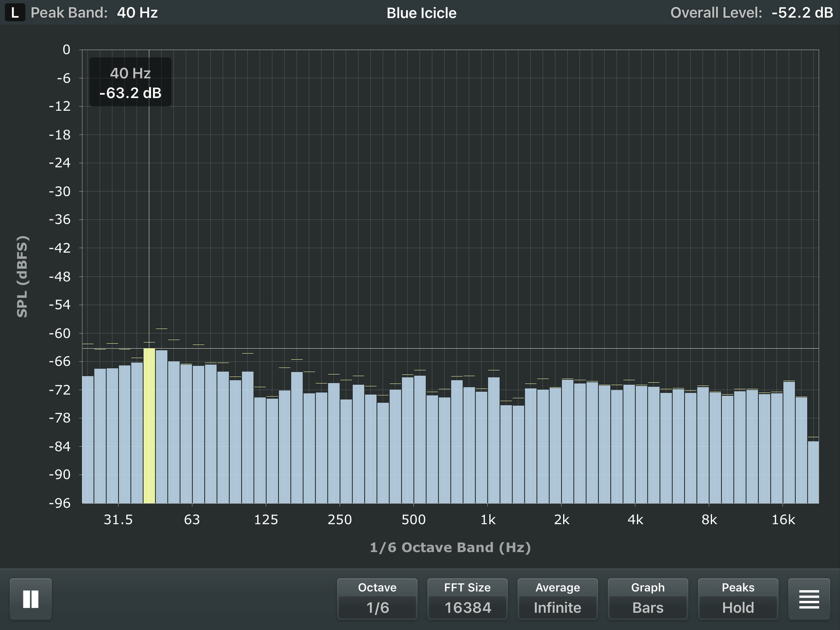Tap the Peak Band 40 Hz label

[94, 13]
